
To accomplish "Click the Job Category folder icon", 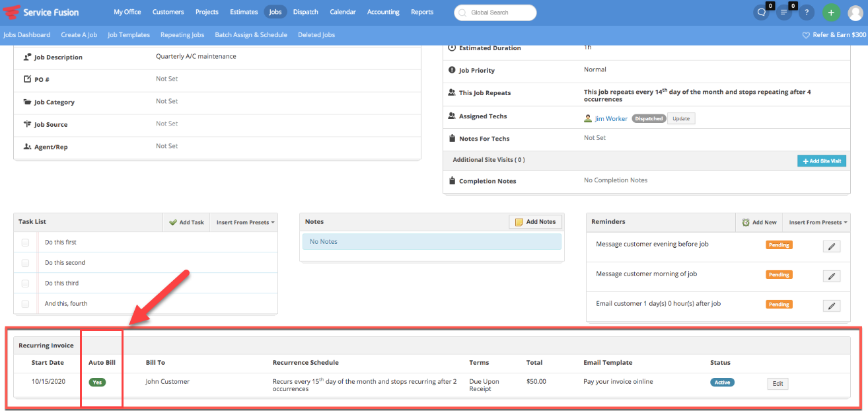I will pyautogui.click(x=27, y=102).
